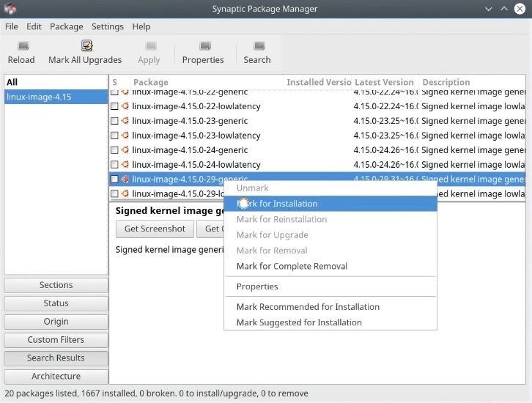Toggle checkbox for linux-image-4.15.0-24-generic
Screen dimensions: 532x403
pyautogui.click(x=114, y=150)
